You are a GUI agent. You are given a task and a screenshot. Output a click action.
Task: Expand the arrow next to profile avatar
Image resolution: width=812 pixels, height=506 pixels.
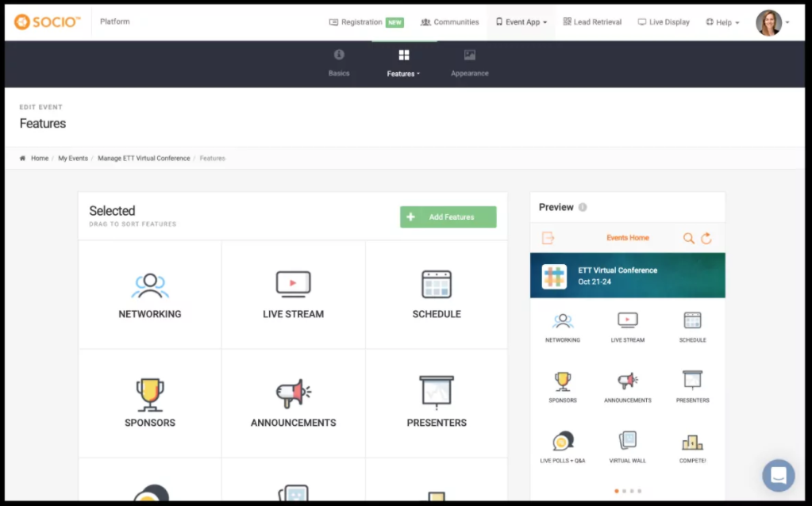(x=787, y=22)
